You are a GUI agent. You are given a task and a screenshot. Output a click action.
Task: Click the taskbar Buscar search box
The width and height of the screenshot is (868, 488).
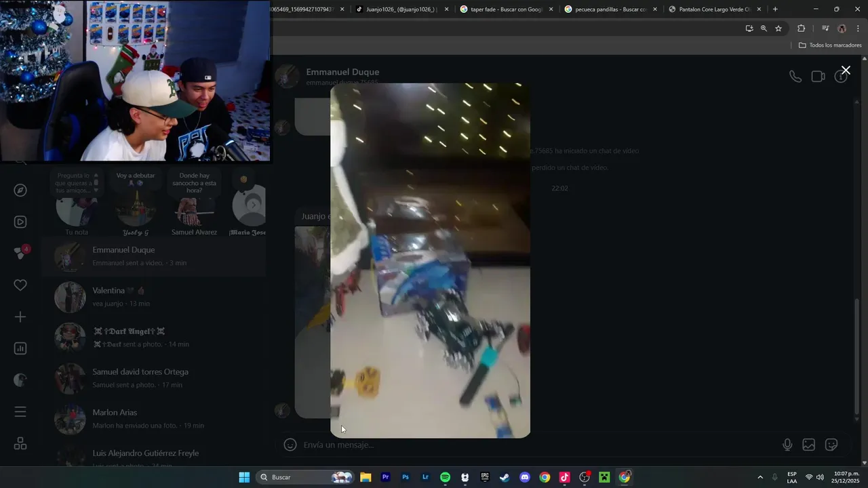coord(305,477)
